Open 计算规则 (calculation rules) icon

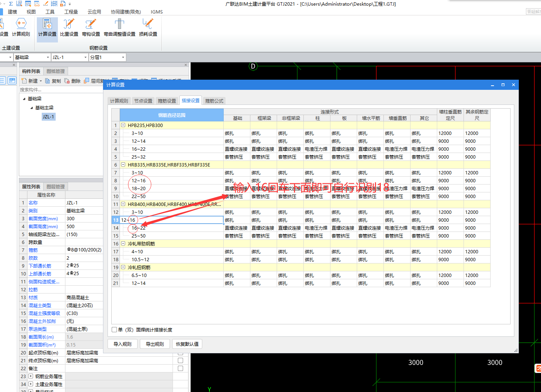pos(21,27)
